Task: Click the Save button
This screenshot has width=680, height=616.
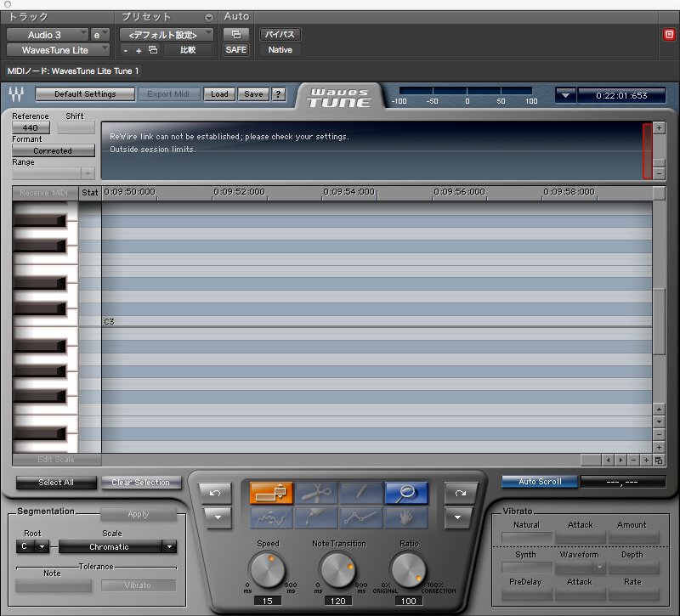Action: [253, 94]
